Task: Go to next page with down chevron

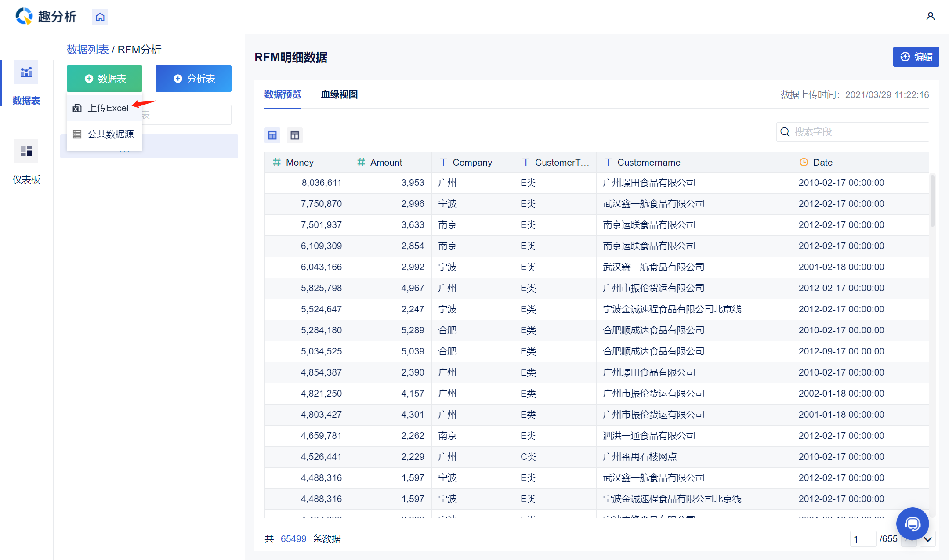Action: [928, 539]
